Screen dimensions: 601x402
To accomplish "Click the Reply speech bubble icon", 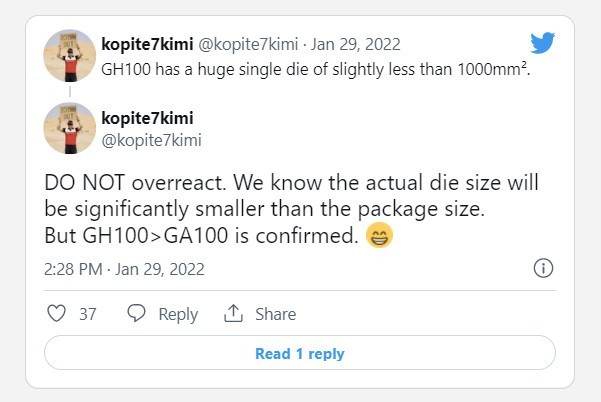I will [x=136, y=314].
